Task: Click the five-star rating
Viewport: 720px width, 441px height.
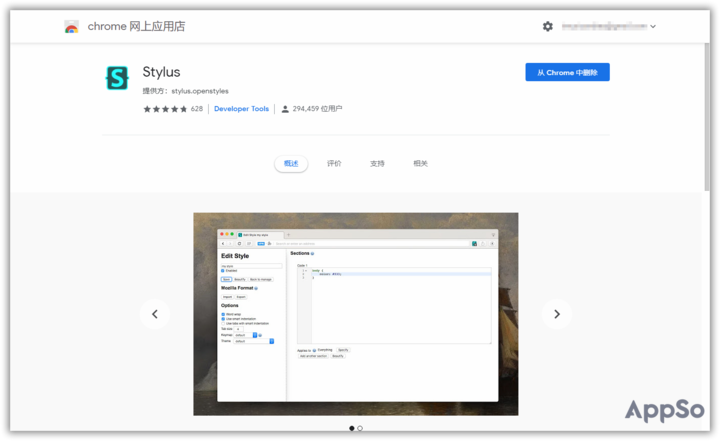Action: coord(165,109)
